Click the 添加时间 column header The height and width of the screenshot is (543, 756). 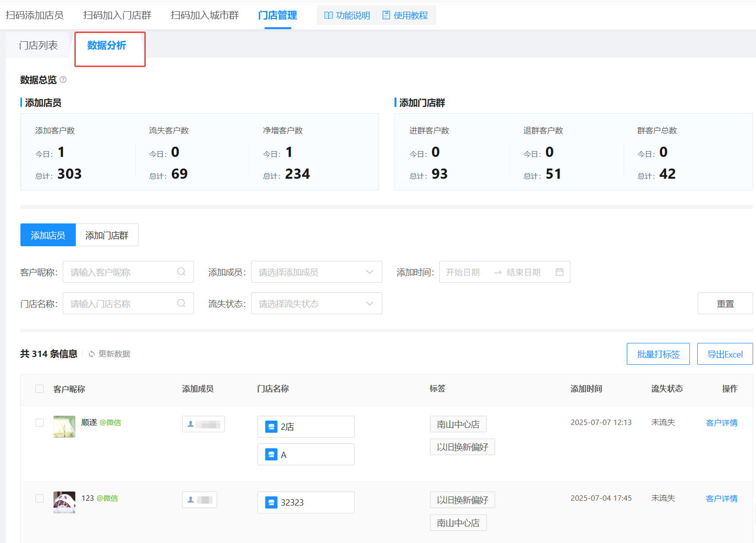pos(586,389)
